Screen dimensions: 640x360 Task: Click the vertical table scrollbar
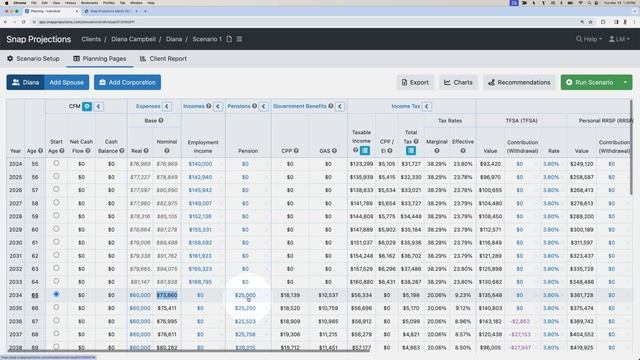point(631,147)
